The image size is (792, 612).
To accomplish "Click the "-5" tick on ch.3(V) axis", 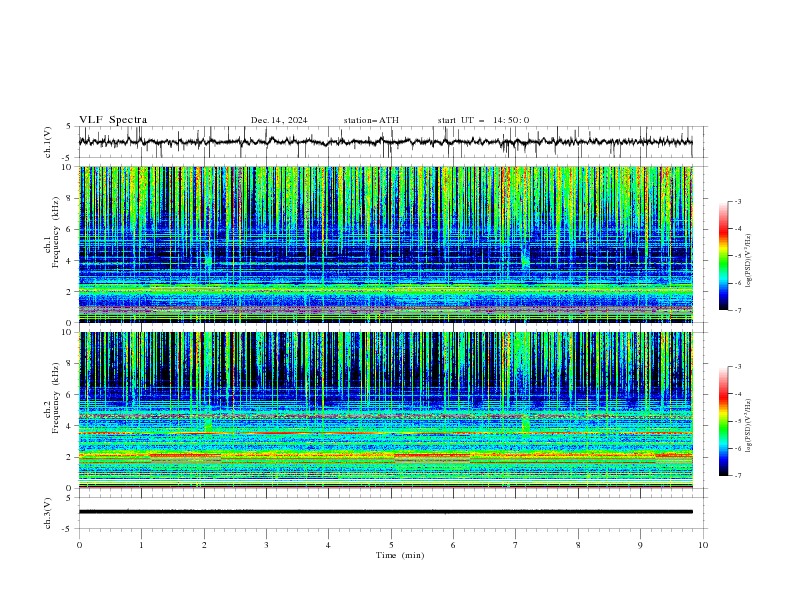I will click(67, 529).
